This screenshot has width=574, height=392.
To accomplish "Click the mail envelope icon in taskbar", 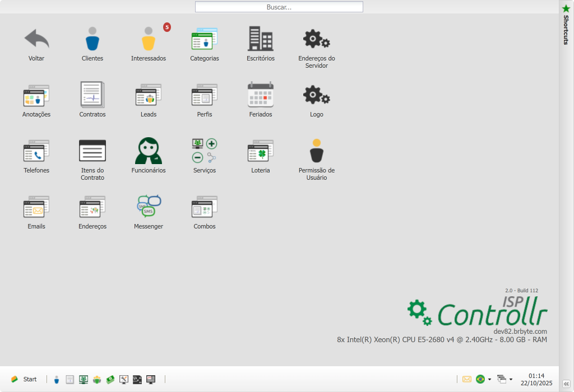I will (x=467, y=379).
